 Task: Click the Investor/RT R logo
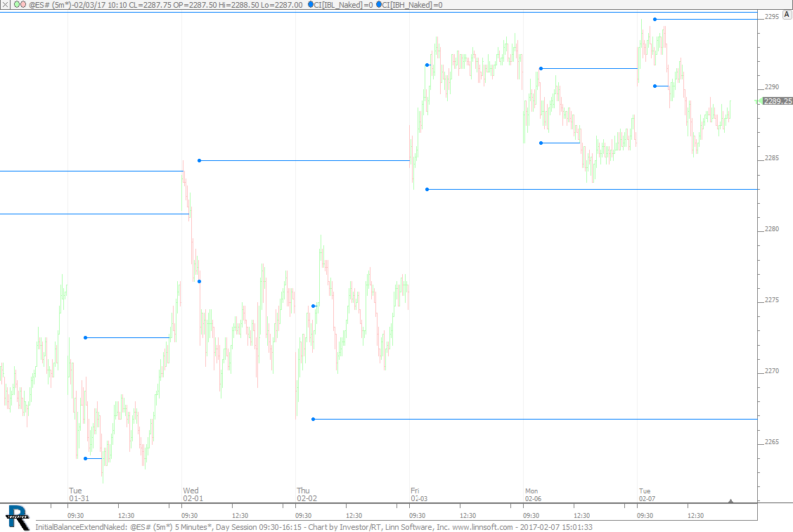coord(17,517)
